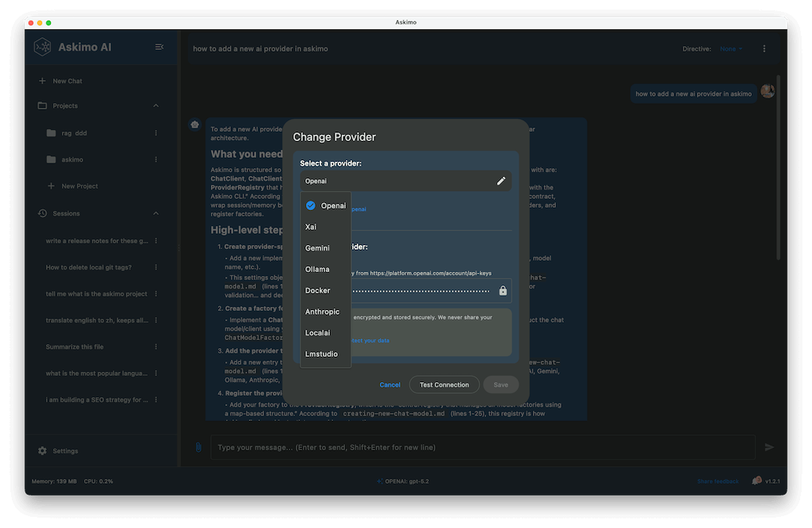This screenshot has height=528, width=812.
Task: Select the checked Openai provider option
Action: click(x=326, y=205)
